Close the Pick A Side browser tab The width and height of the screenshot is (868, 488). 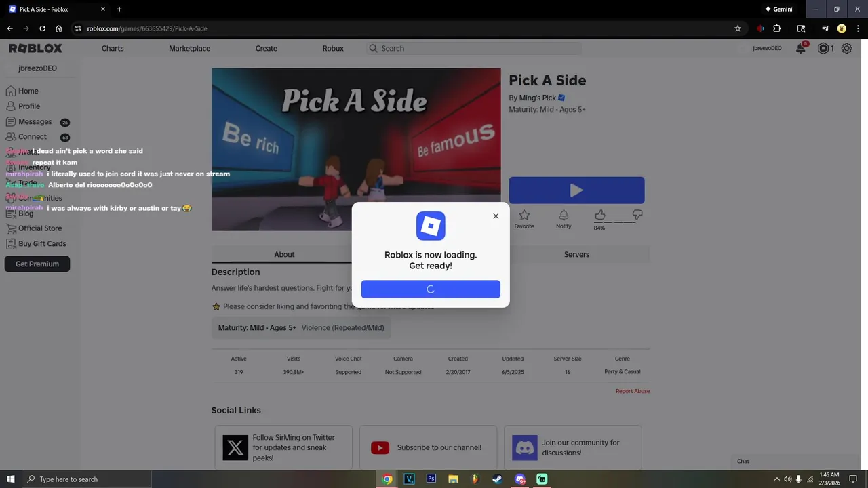(x=103, y=9)
